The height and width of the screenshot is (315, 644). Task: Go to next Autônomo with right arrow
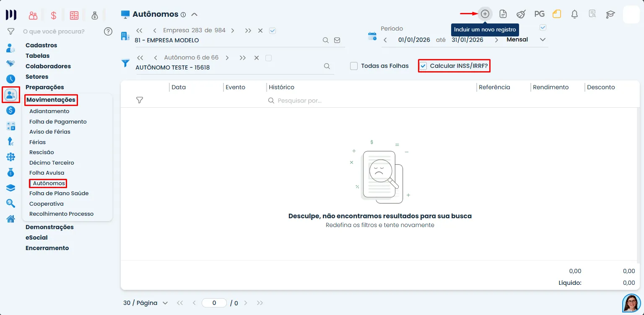click(x=227, y=58)
